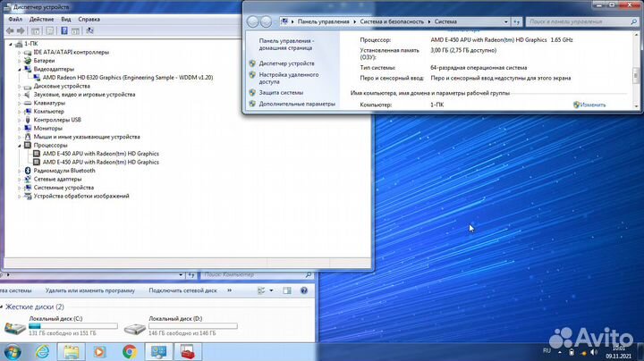Select AMD Radeon HD 6320 Graphics device
Image resolution: width=644 pixels, height=361 pixels.
point(128,78)
